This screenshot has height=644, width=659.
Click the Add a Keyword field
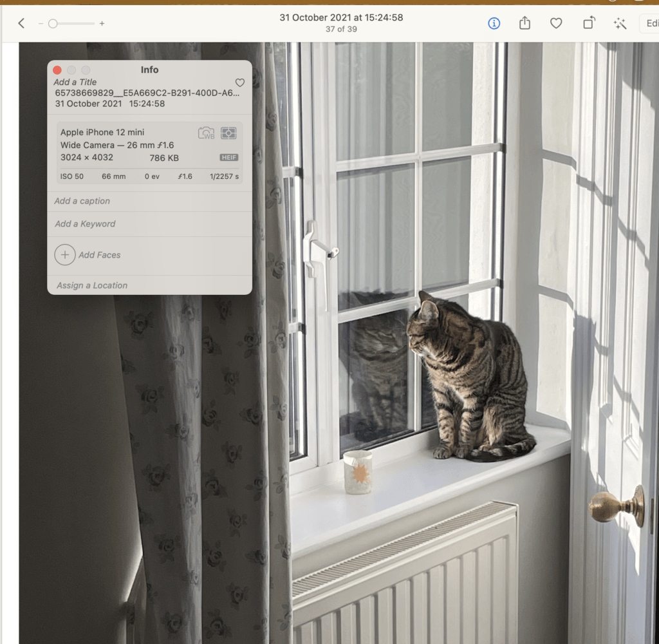click(x=85, y=224)
